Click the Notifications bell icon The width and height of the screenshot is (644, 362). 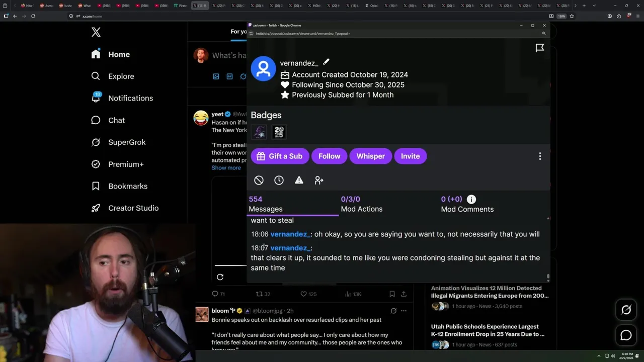[96, 98]
